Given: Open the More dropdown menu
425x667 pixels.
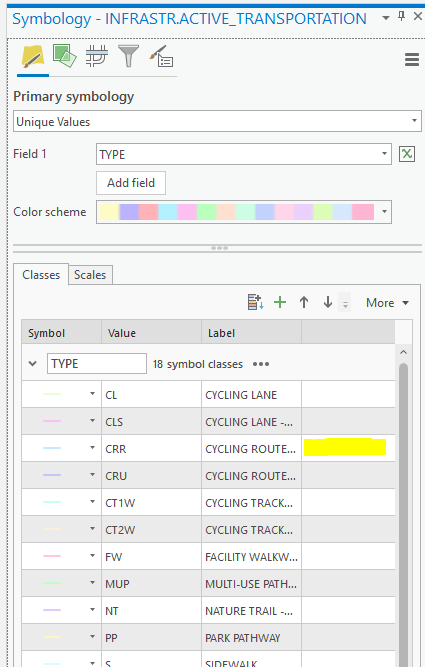Looking at the screenshot, I should (x=387, y=302).
